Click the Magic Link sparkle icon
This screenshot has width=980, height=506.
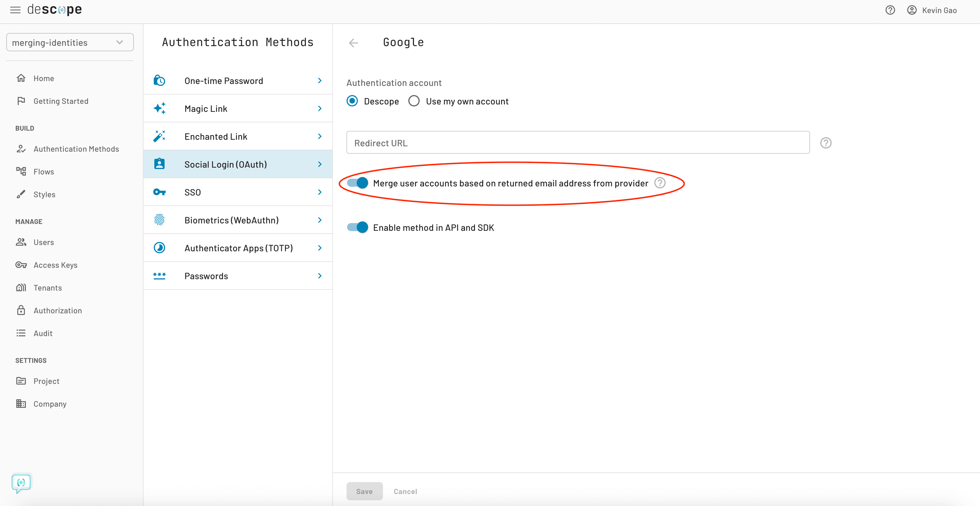click(159, 108)
